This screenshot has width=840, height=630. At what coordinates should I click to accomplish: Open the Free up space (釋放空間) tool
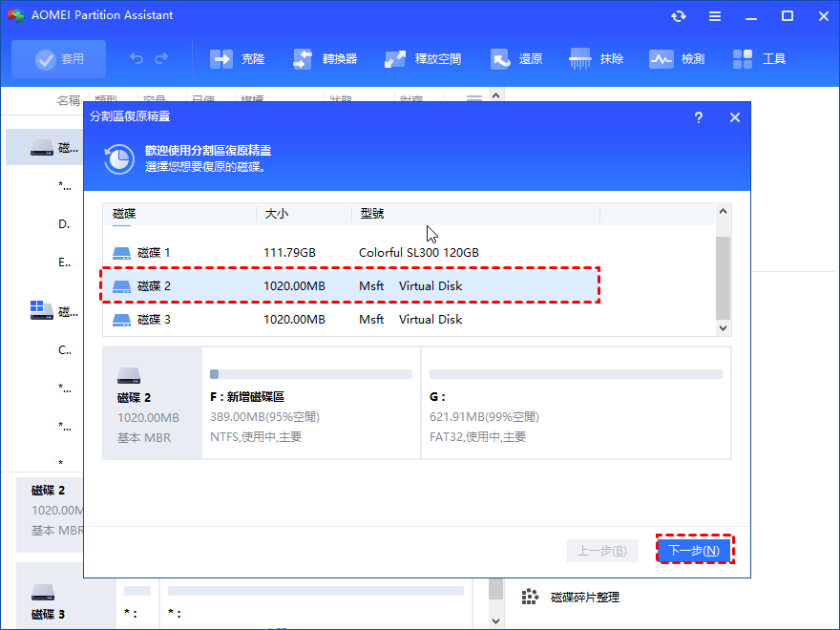pos(423,59)
